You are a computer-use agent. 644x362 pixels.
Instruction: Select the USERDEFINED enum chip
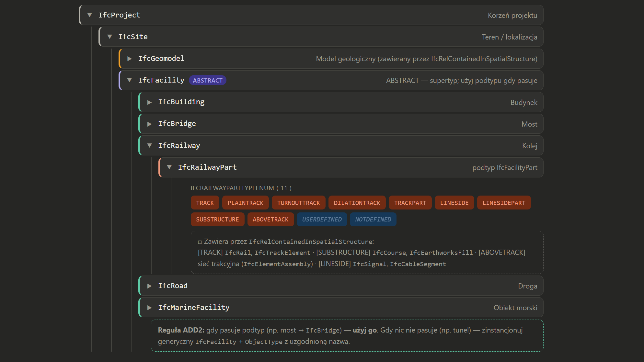pos(322,219)
